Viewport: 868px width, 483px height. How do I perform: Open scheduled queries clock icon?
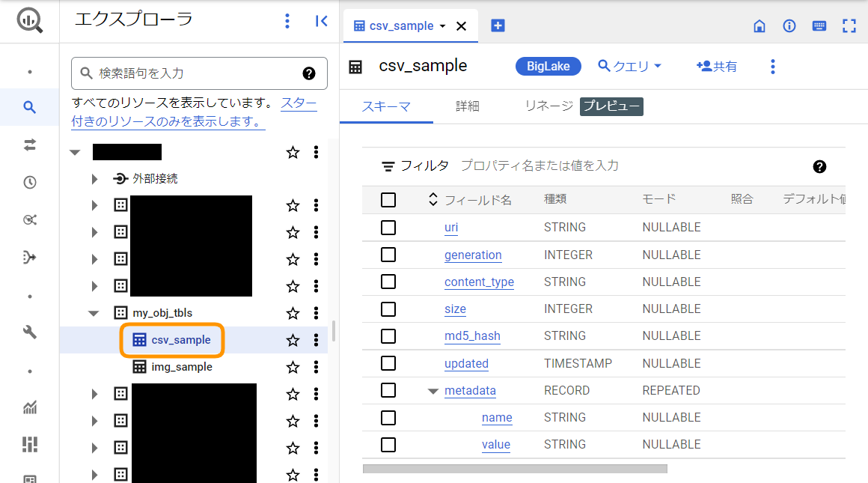29,182
